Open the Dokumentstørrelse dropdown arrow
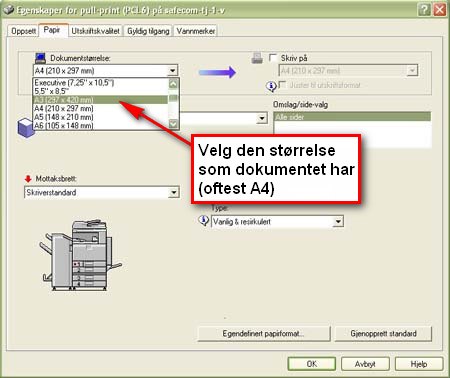The width and height of the screenshot is (450, 378). point(172,71)
